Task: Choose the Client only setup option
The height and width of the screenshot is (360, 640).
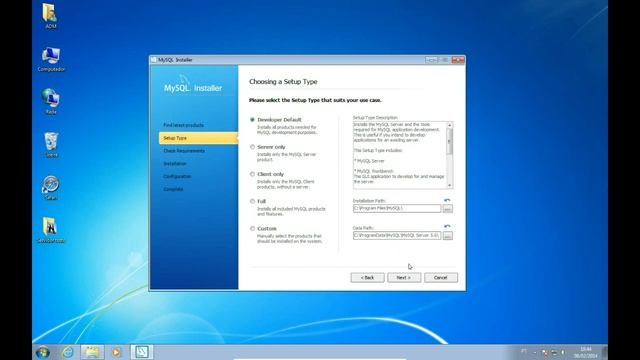Action: tap(252, 174)
